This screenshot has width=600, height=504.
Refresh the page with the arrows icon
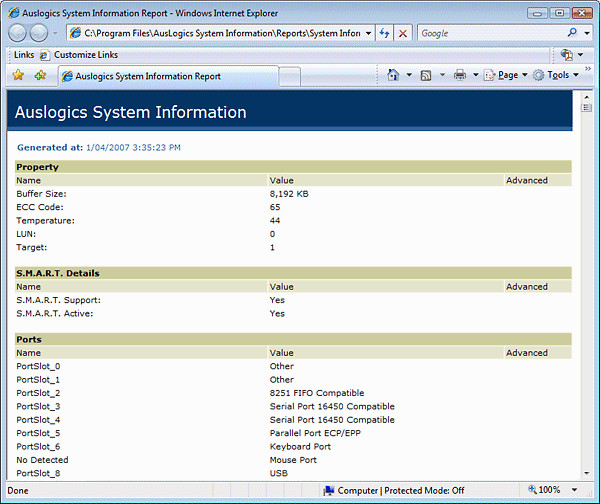[x=384, y=33]
